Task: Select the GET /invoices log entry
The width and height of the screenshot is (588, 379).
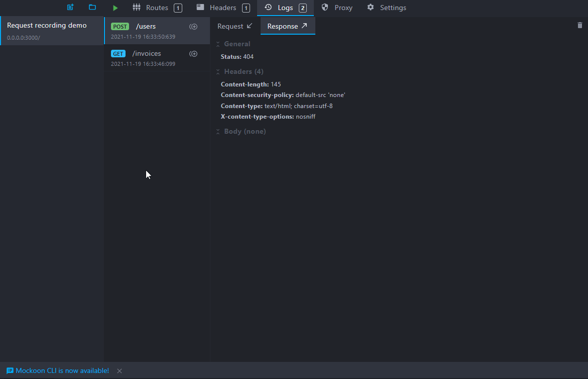Action: coord(147,58)
